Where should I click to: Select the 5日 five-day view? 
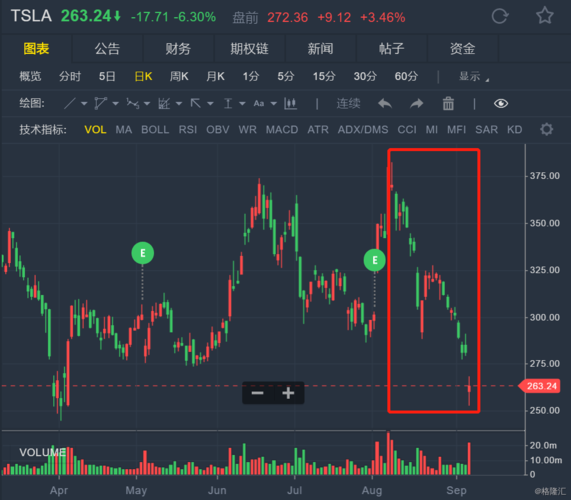(107, 76)
